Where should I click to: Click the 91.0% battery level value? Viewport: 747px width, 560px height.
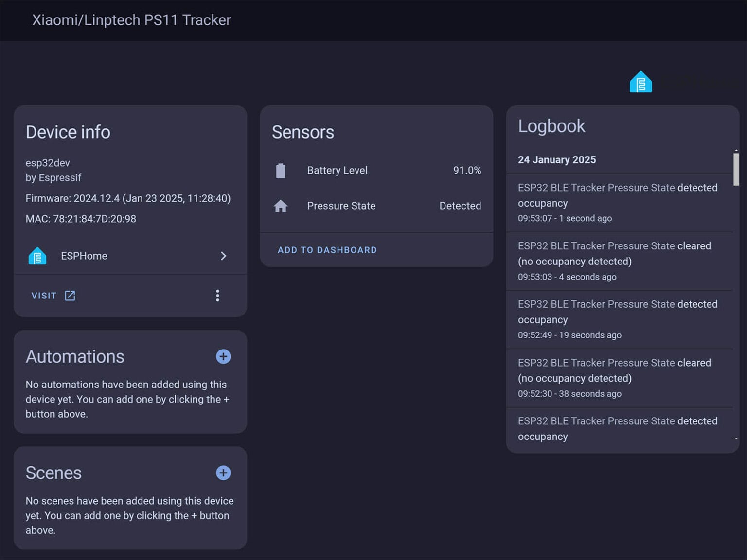click(x=467, y=170)
